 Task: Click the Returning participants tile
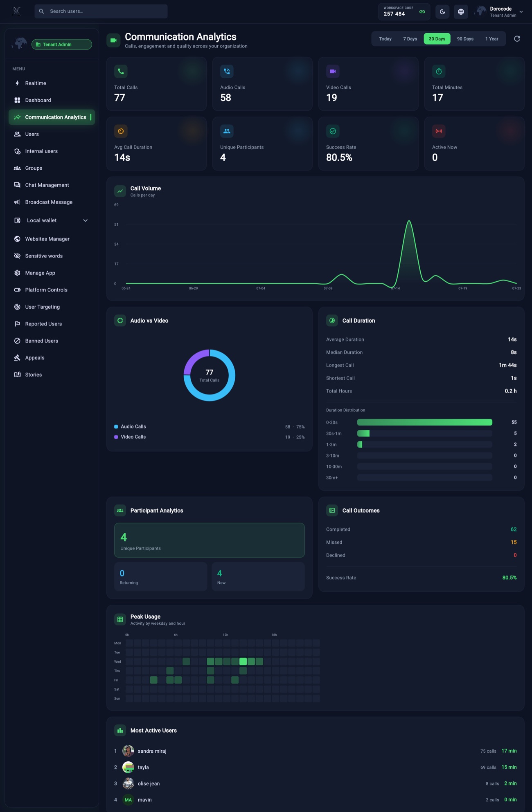point(161,576)
